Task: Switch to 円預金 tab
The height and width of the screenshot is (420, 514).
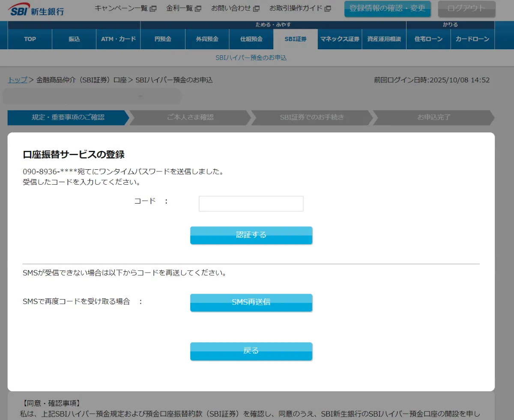Action: pos(163,39)
